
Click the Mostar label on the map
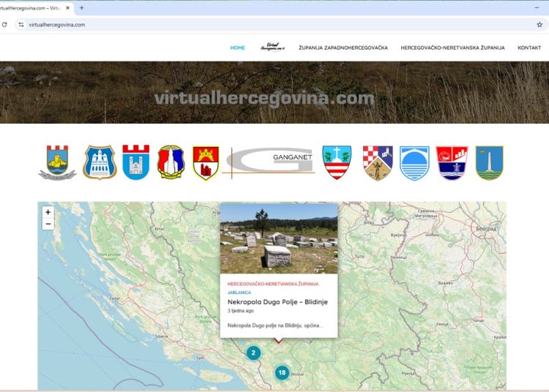298,374
